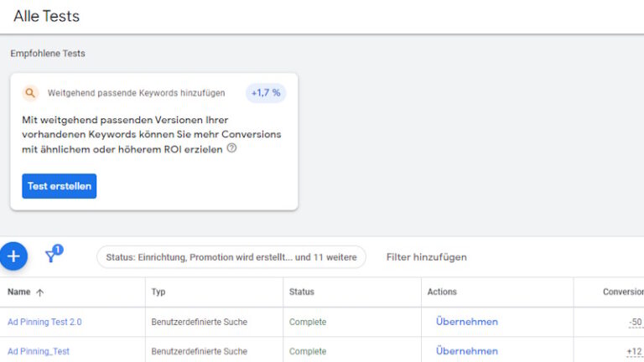Click the magnifier icon in the recommendation card

click(30, 93)
